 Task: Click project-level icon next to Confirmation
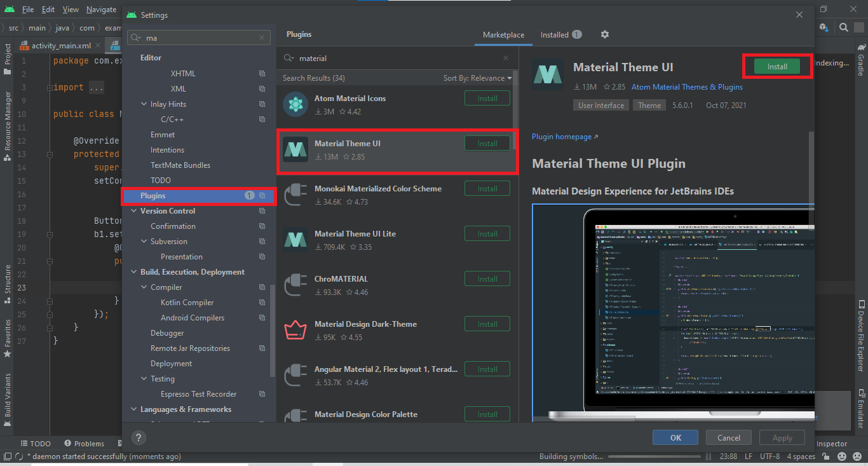[x=262, y=226]
